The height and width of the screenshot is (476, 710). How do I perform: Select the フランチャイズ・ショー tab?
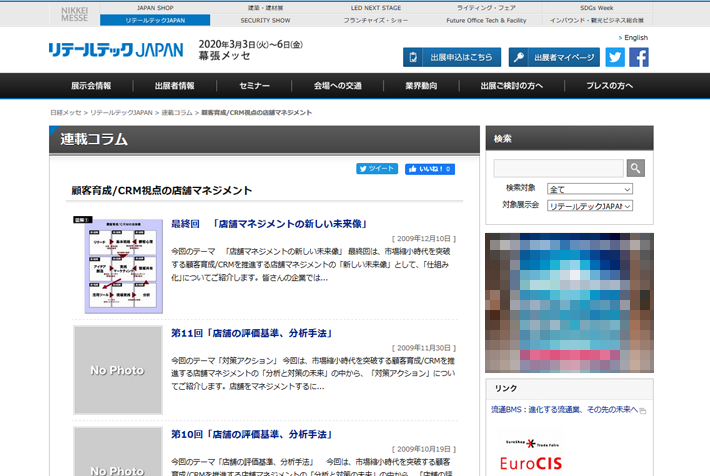(376, 20)
